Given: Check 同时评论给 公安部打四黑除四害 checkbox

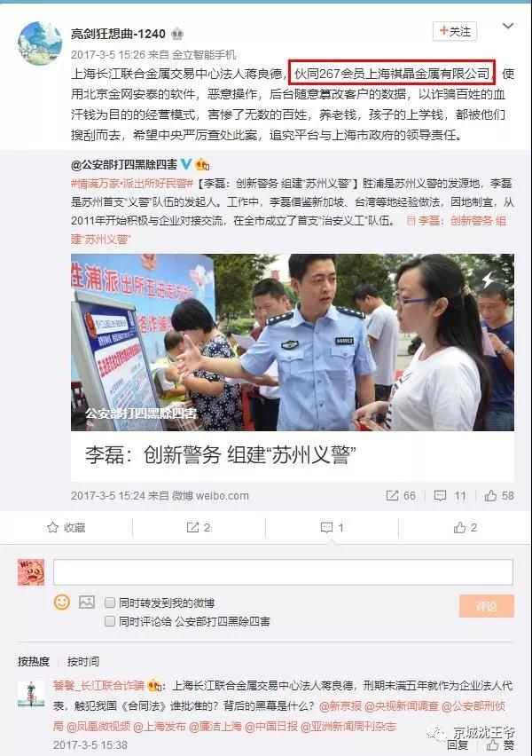Looking at the screenshot, I should point(110,621).
